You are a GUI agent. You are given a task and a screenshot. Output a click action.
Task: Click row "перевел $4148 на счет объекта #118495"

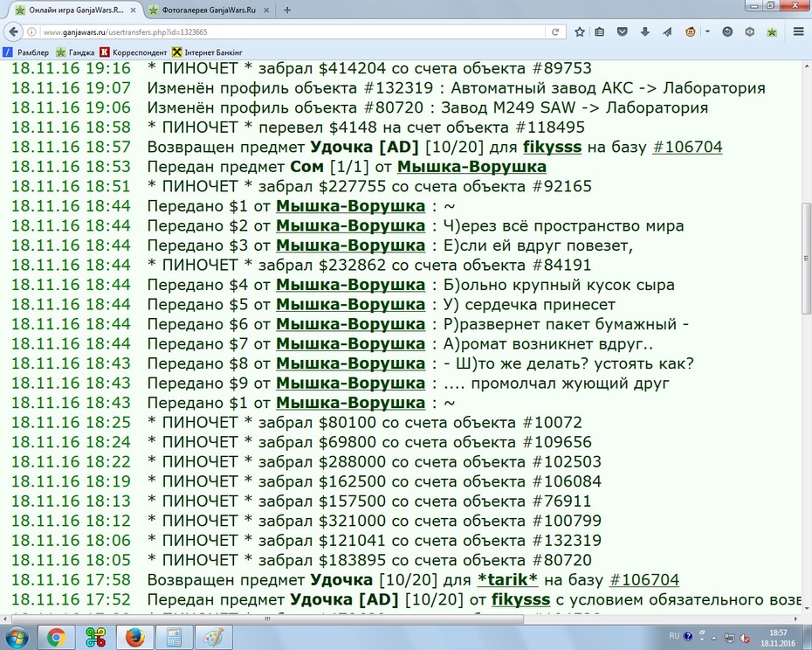(x=366, y=128)
